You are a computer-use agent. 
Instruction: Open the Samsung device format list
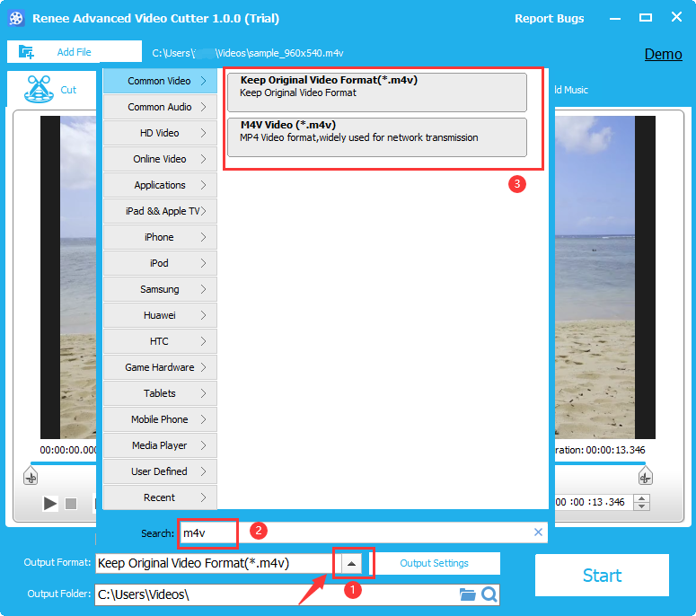click(160, 289)
